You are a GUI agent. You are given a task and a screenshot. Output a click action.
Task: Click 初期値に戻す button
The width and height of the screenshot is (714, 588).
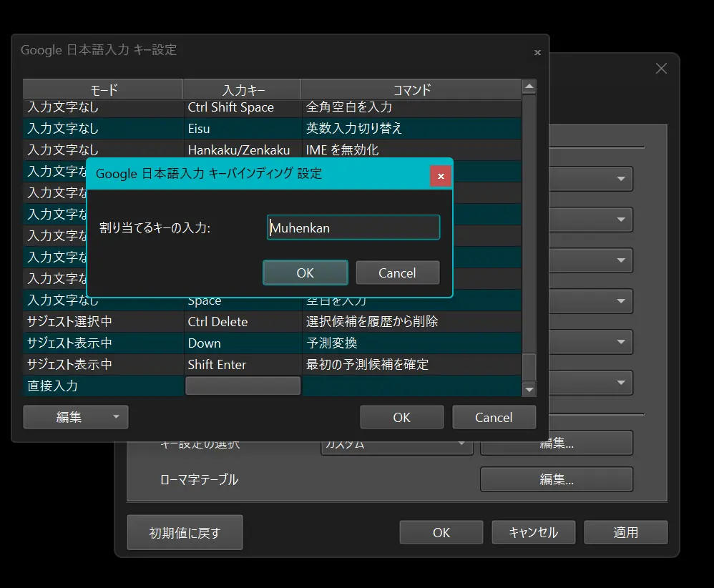[x=185, y=532]
